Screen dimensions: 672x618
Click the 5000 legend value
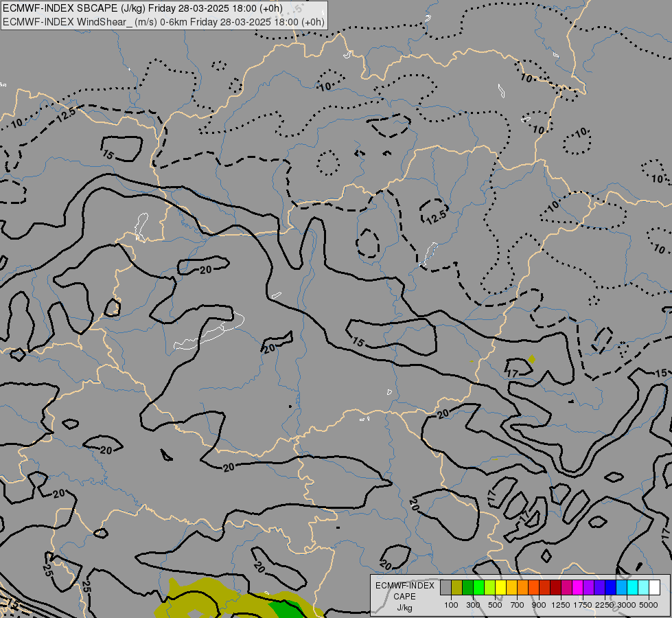pos(649,605)
